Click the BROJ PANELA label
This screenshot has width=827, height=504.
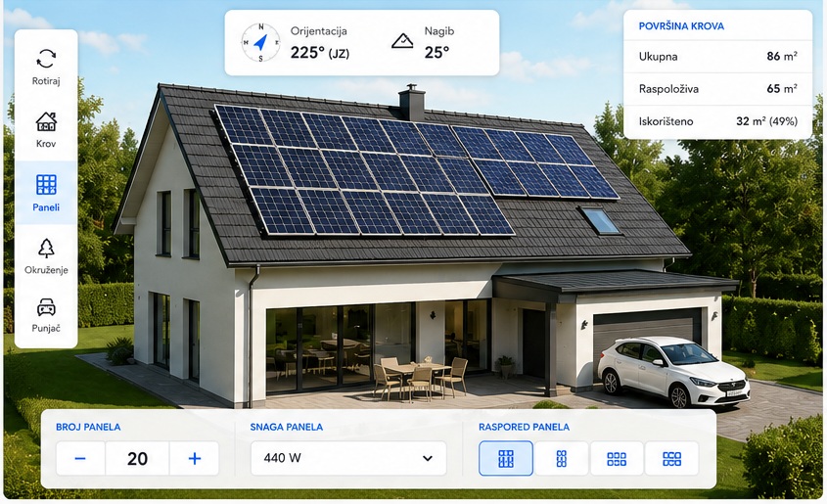[88, 427]
